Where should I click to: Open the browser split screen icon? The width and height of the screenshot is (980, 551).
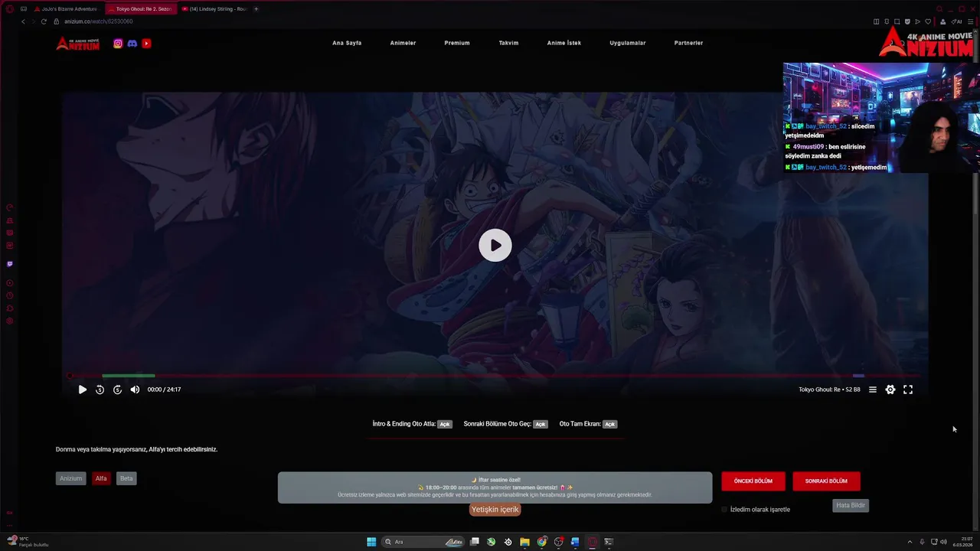pyautogui.click(x=876, y=21)
